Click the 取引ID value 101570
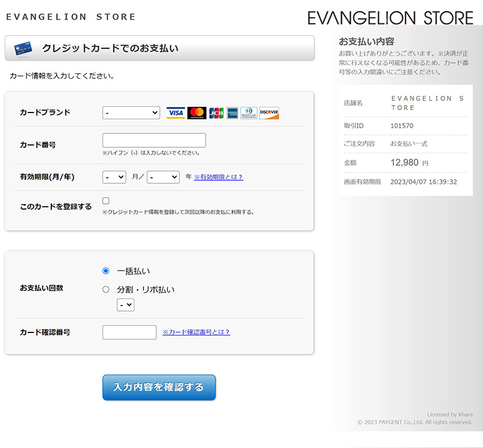This screenshot has width=483, height=448. 402,126
